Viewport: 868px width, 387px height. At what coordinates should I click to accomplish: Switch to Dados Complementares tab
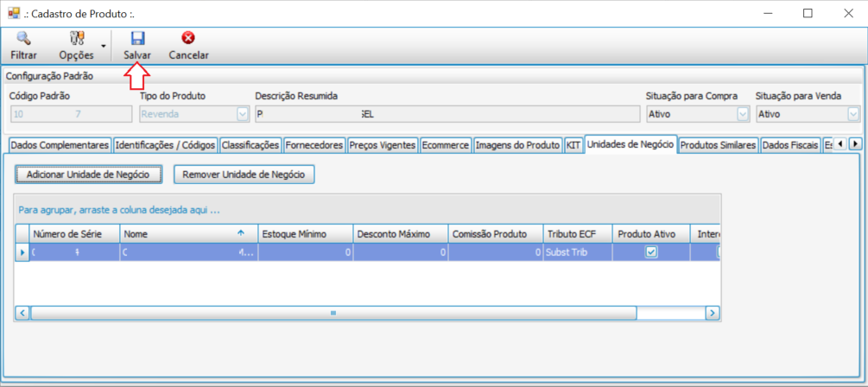coord(60,146)
